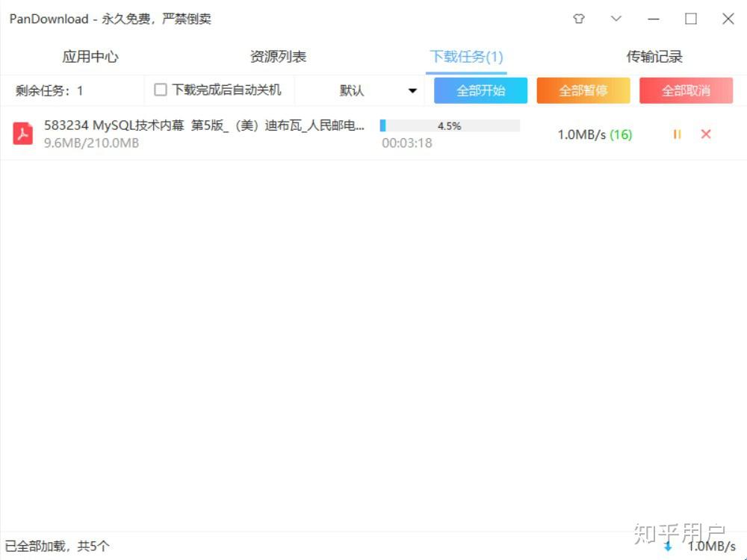Cancel the MySQL download with red X
Image resolution: width=747 pixels, height=560 pixels.
[x=705, y=134]
